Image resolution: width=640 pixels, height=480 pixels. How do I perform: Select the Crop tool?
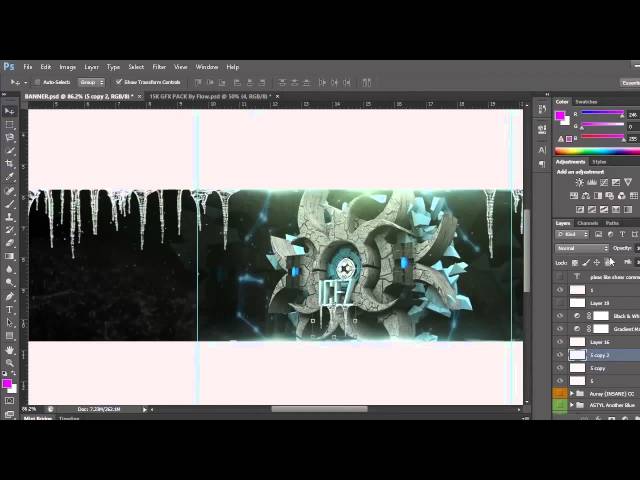tap(9, 164)
